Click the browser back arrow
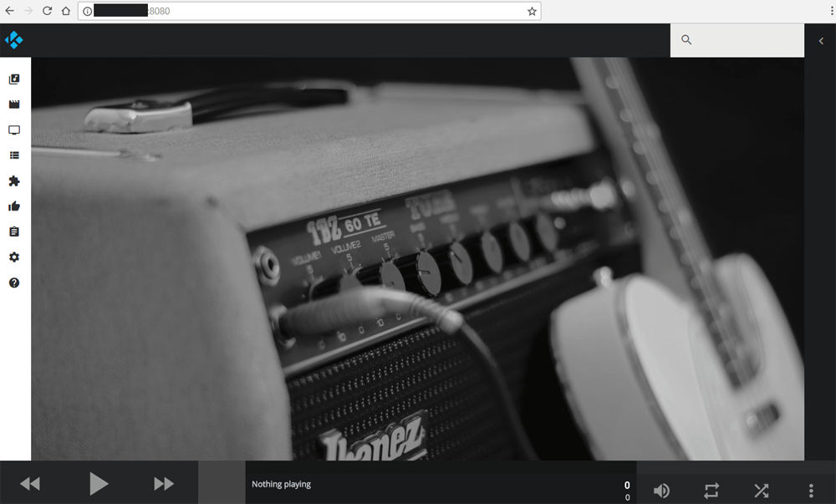The width and height of the screenshot is (836, 504). point(9,11)
